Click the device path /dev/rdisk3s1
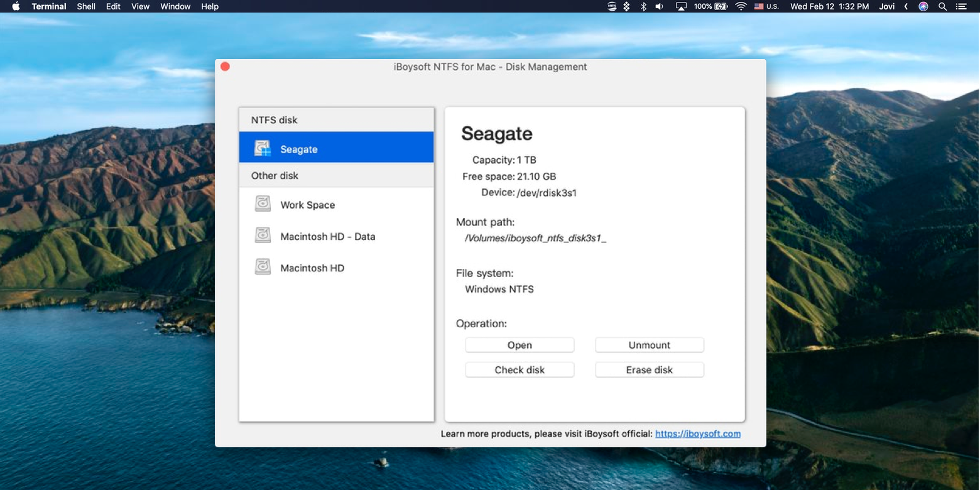 pyautogui.click(x=547, y=193)
